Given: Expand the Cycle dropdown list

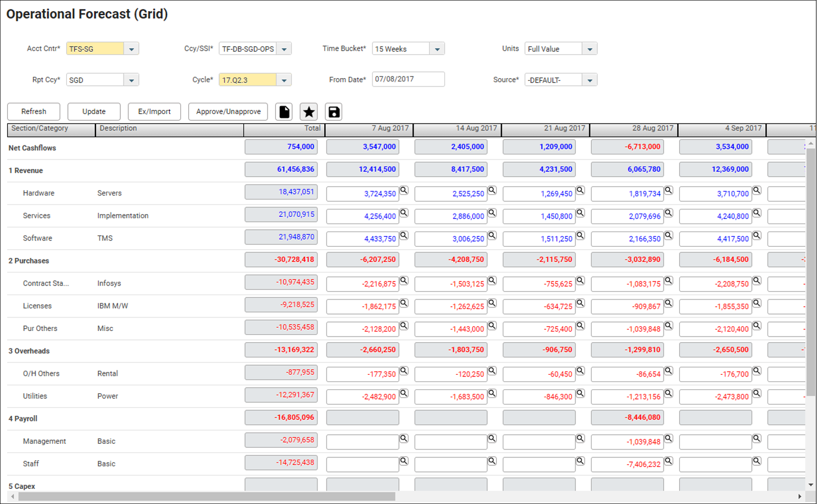Looking at the screenshot, I should [284, 80].
